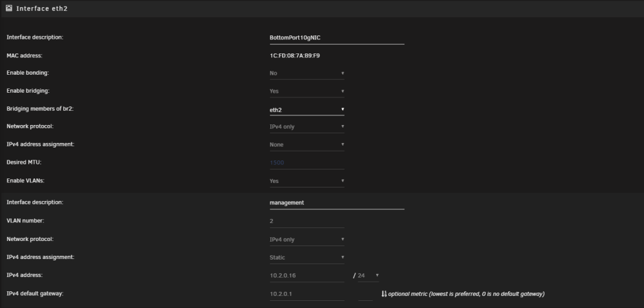This screenshot has height=308, width=644.
Task: Click the optional metric input field
Action: tap(365, 294)
